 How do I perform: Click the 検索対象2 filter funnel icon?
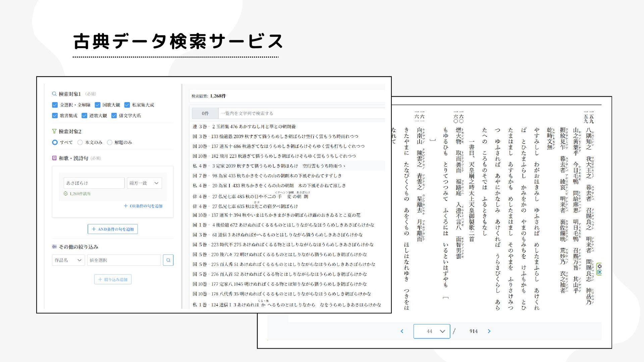tap(54, 131)
